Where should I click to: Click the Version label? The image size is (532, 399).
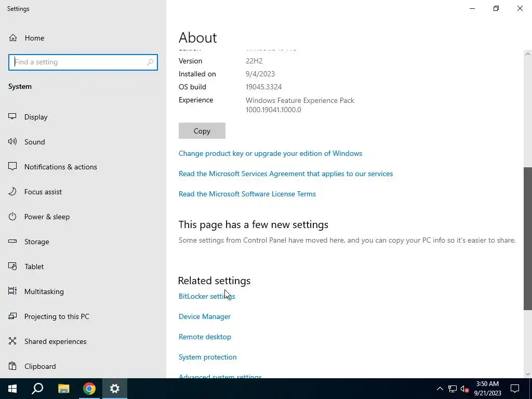[190, 61]
